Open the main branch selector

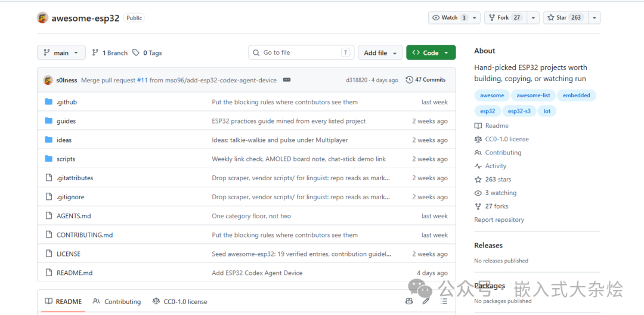pyautogui.click(x=61, y=52)
